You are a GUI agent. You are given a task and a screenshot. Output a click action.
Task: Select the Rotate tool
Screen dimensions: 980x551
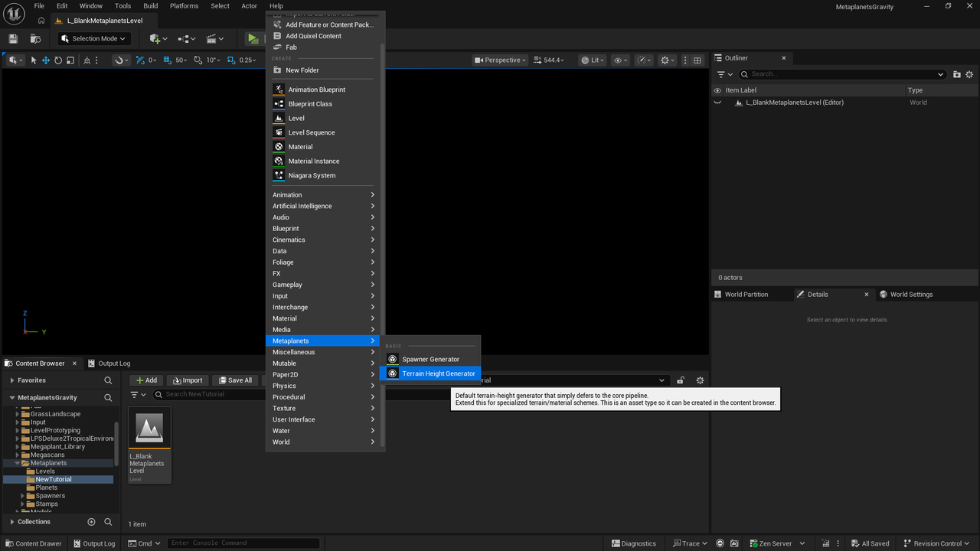point(58,60)
